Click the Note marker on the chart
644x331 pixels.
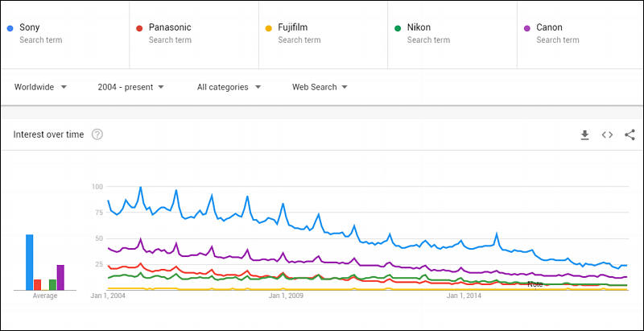(x=535, y=284)
